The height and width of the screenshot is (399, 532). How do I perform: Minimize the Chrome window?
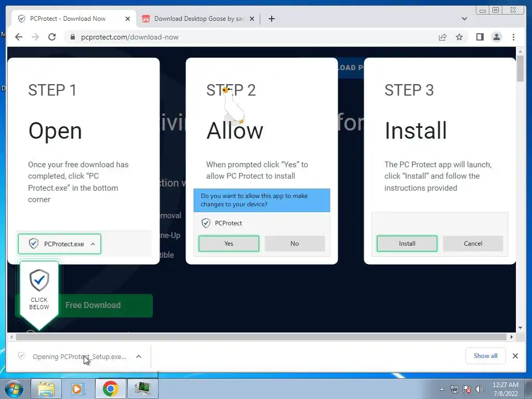[482, 10]
